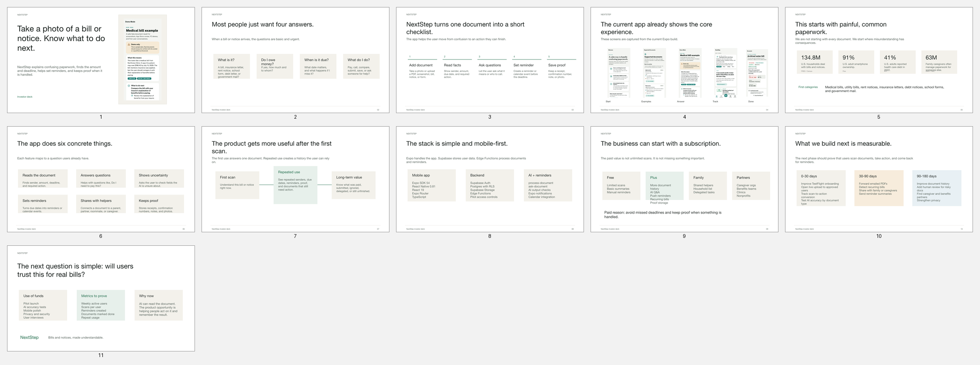
Task: Click the 'Backend' stack card
Action: (x=490, y=186)
